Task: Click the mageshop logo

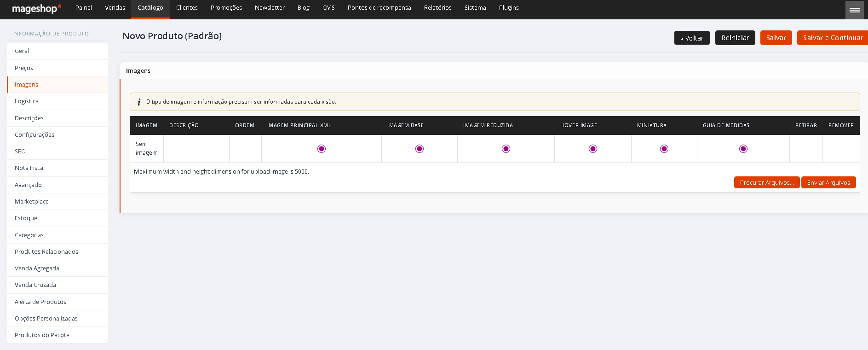Action: tap(36, 9)
